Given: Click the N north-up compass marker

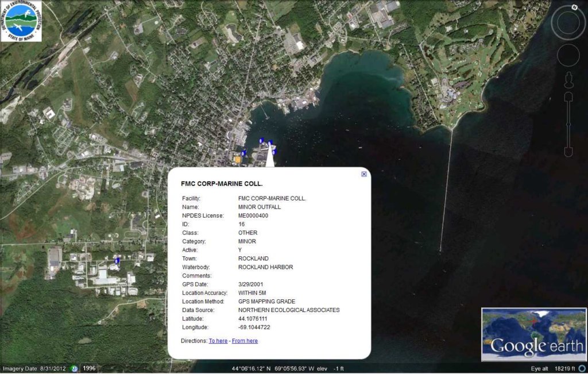Looking at the screenshot, I should [x=574, y=7].
